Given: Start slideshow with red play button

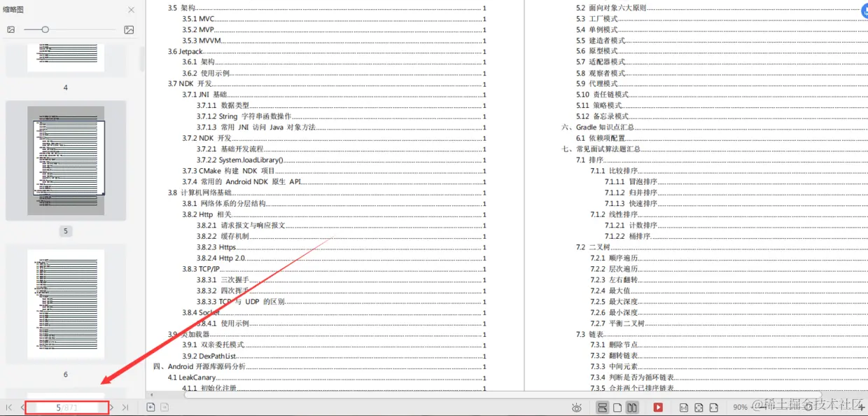Looking at the screenshot, I should 658,407.
